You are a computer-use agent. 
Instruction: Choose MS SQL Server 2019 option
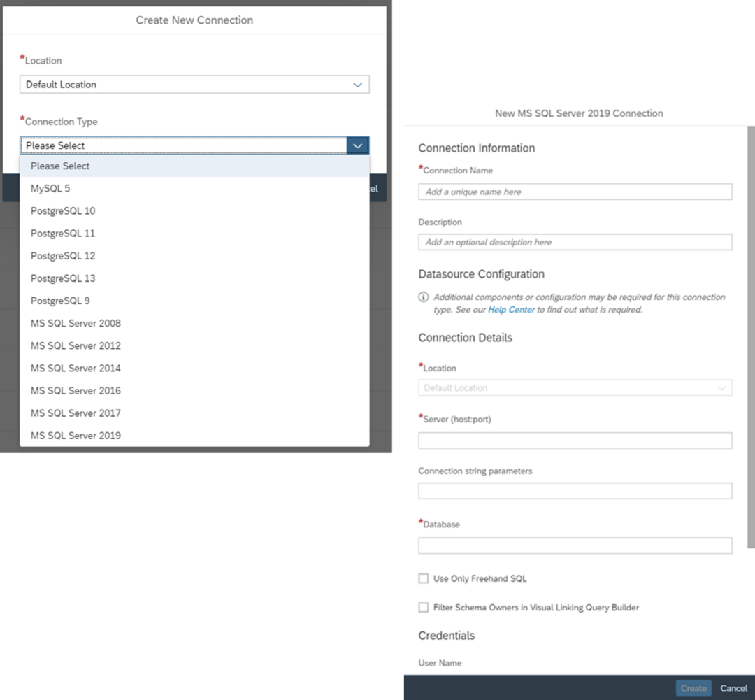194,436
